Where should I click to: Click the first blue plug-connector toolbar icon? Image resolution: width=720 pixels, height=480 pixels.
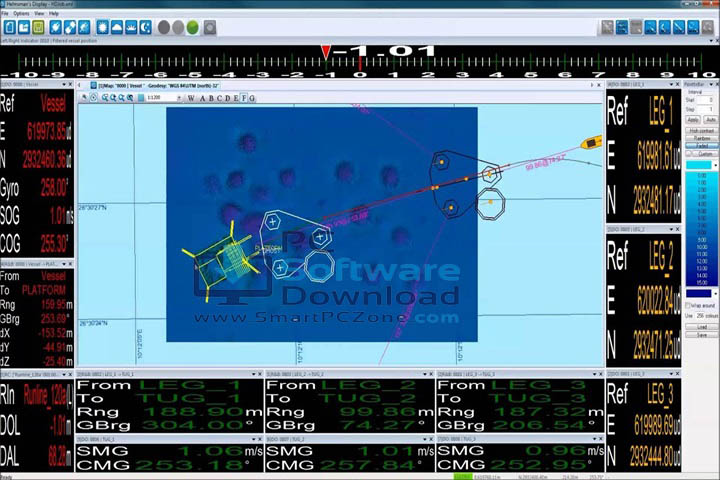tap(56, 28)
